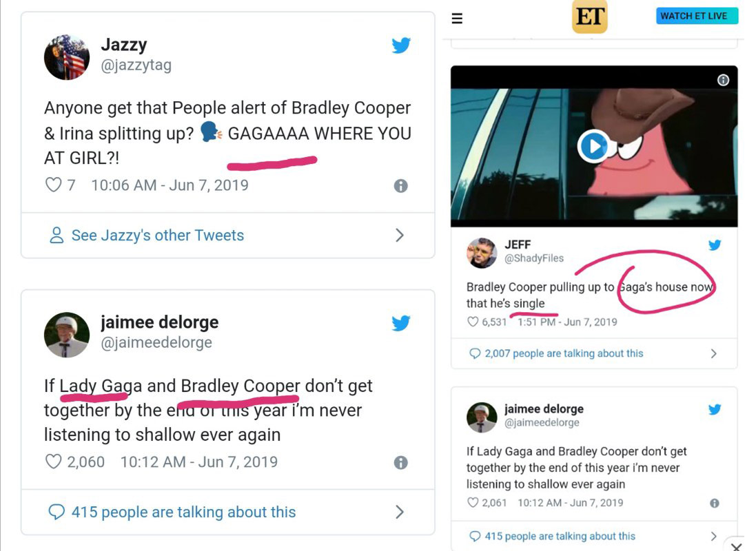Open 2,007 people are talking about this
Viewport: 756px width, 551px height.
click(x=563, y=353)
